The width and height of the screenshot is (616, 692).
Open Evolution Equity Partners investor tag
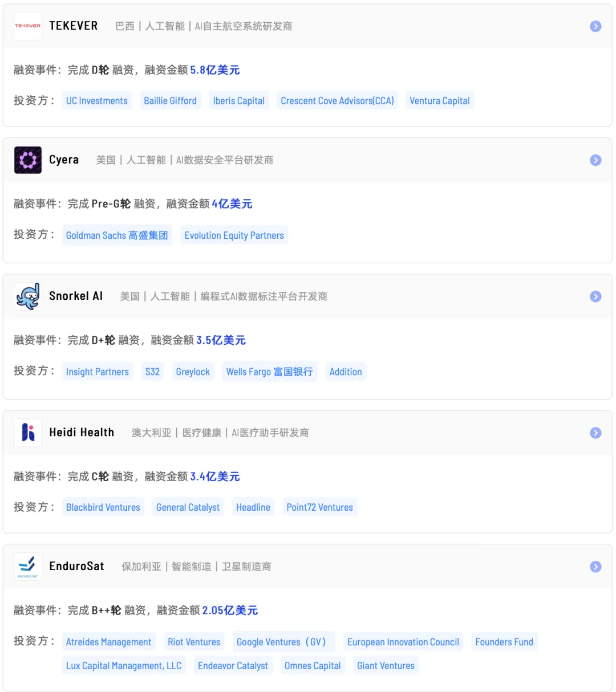[234, 235]
